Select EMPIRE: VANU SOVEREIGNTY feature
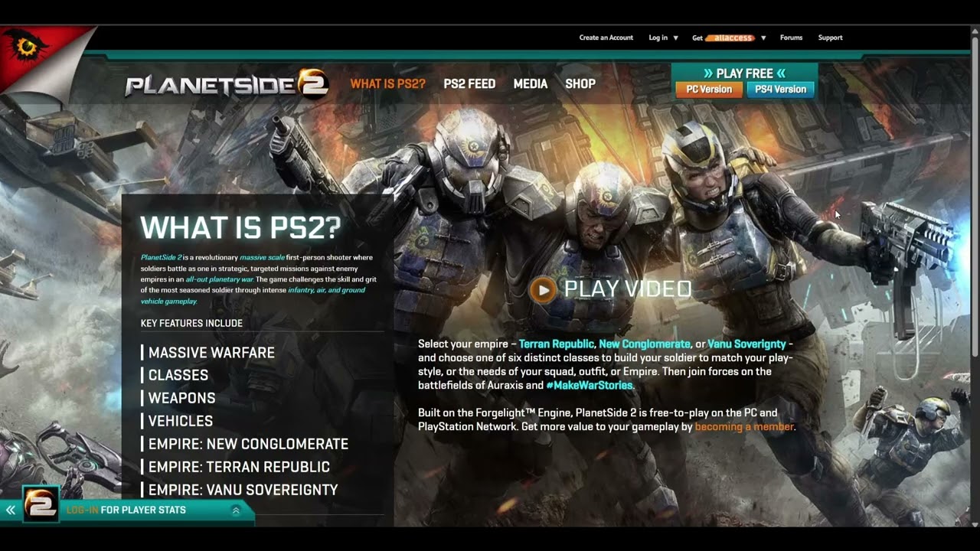This screenshot has width=980, height=551. click(x=243, y=490)
